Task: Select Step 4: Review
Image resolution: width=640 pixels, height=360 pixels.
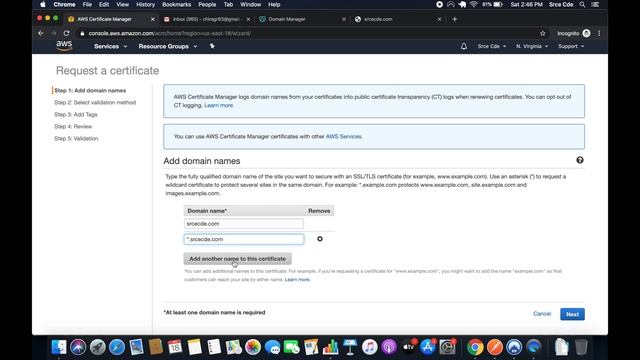Action: pyautogui.click(x=73, y=127)
